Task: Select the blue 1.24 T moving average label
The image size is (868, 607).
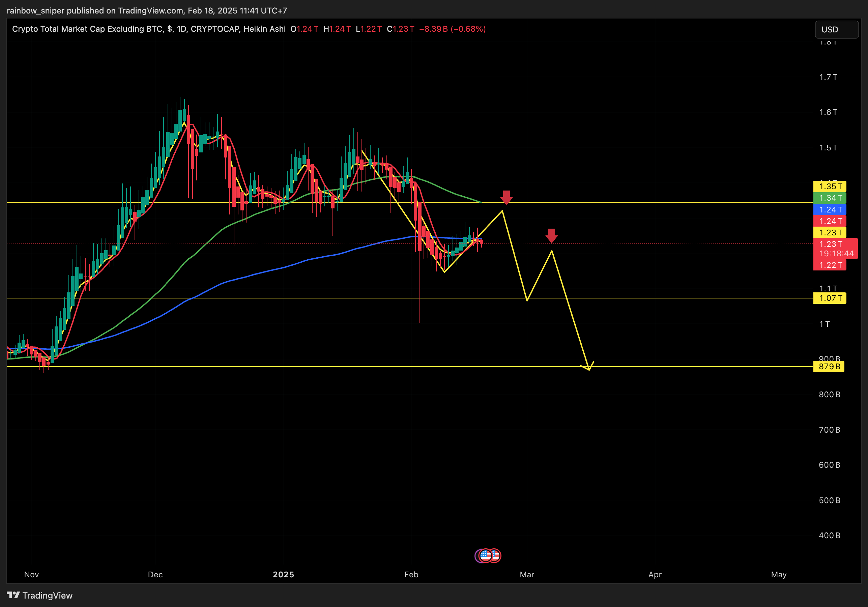Action: tap(830, 210)
